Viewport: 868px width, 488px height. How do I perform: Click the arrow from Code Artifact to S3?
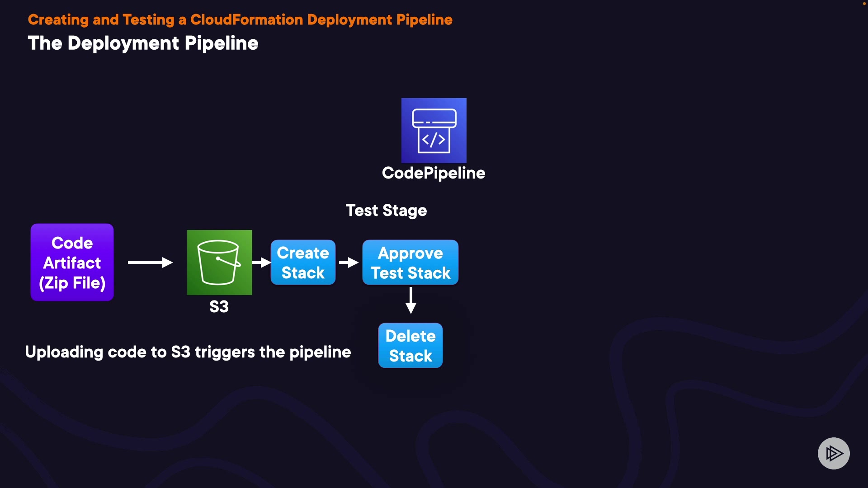pyautogui.click(x=150, y=263)
